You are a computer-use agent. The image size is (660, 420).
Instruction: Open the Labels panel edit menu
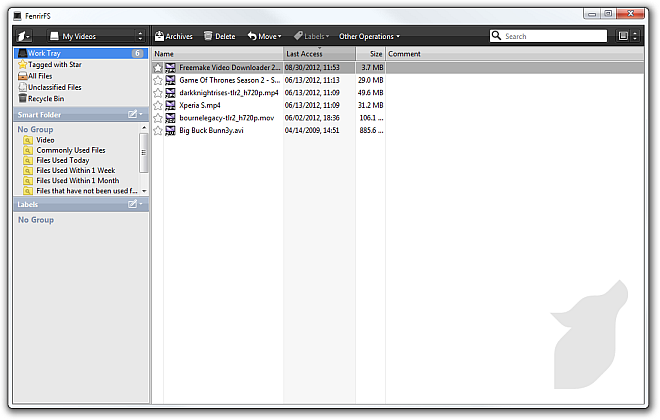[135, 204]
